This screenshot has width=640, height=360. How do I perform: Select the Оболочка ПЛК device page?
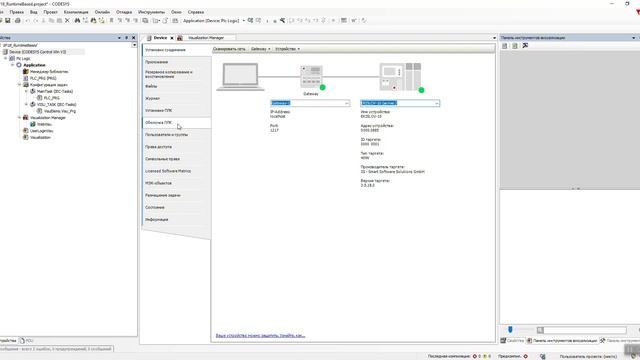176,122
